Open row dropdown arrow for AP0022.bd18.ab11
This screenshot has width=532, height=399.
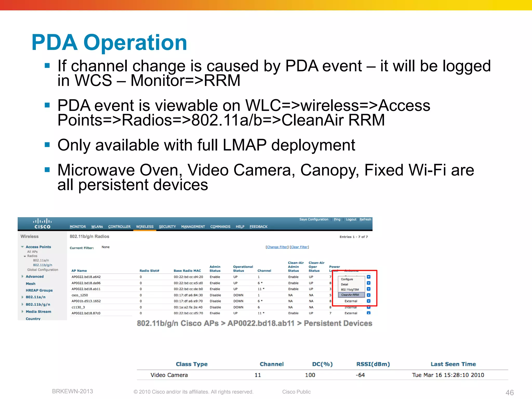[x=369, y=289]
